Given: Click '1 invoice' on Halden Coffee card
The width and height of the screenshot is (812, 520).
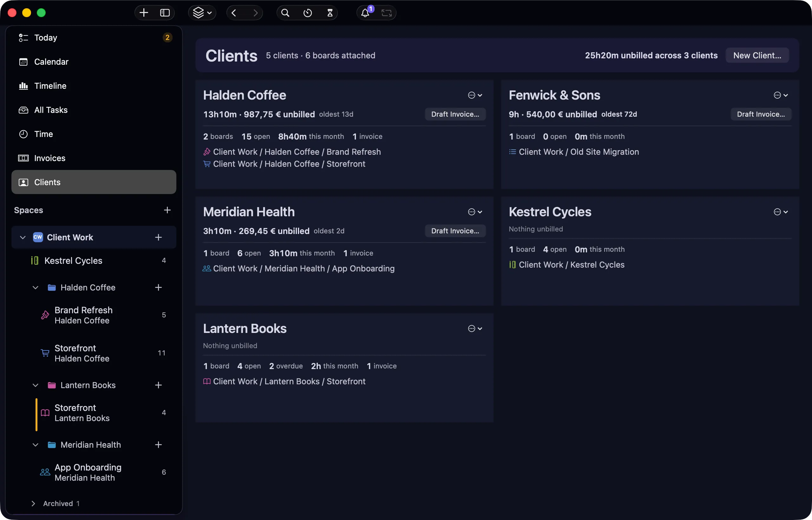Looking at the screenshot, I should click(368, 136).
